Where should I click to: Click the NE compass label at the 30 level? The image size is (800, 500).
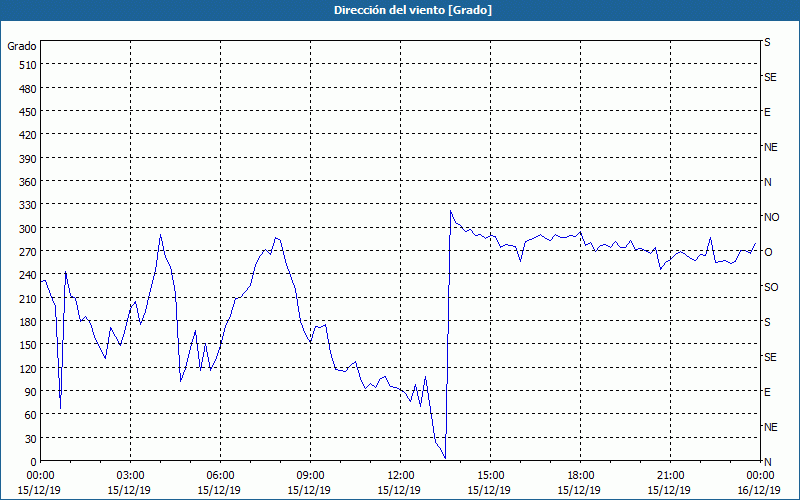(770, 427)
